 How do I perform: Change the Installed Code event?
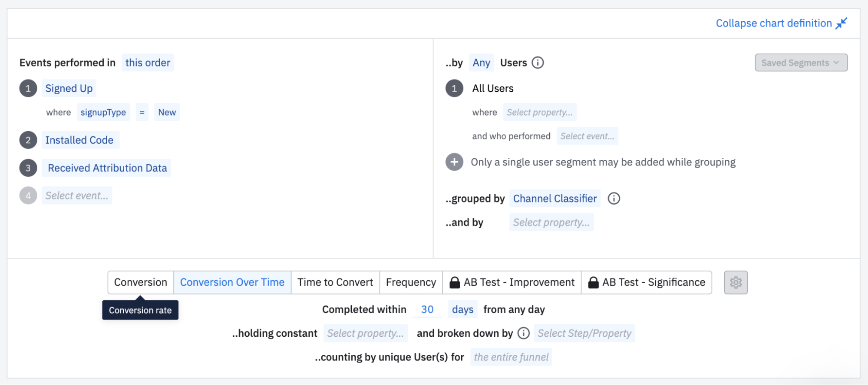tap(80, 140)
